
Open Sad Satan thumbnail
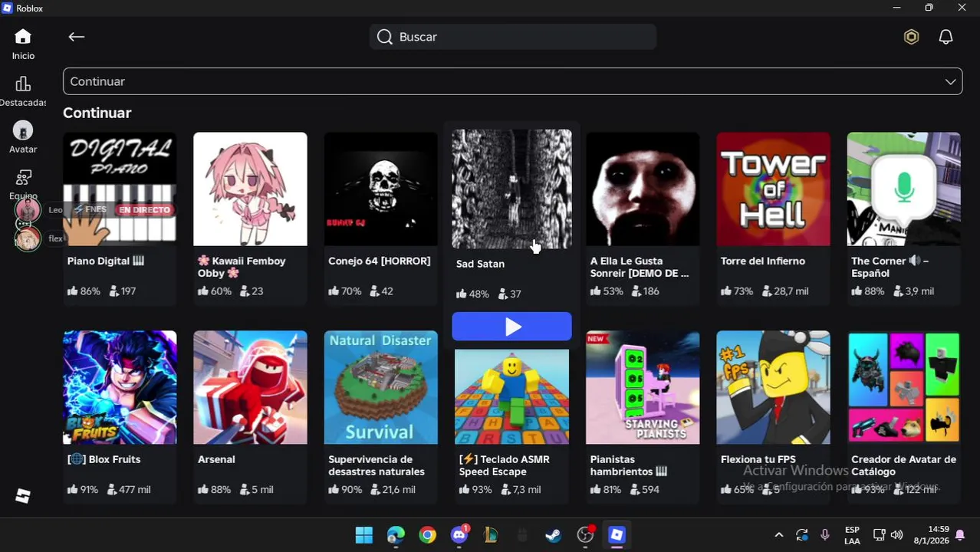pyautogui.click(x=511, y=189)
